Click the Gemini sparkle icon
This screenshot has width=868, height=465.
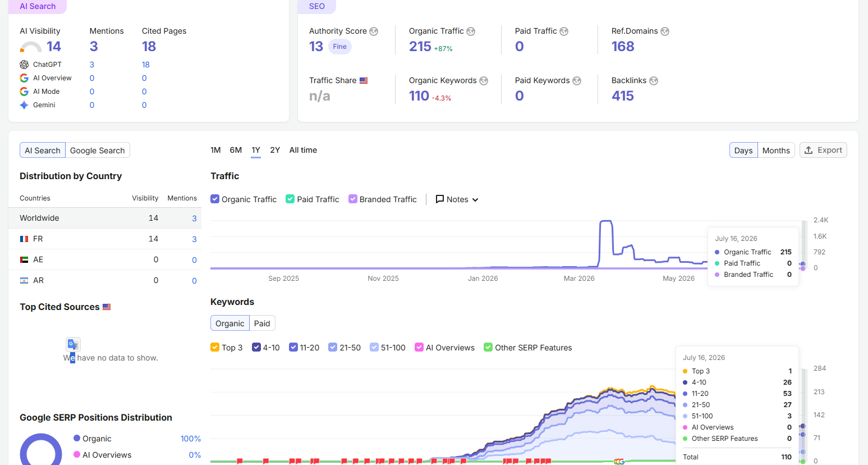[24, 105]
